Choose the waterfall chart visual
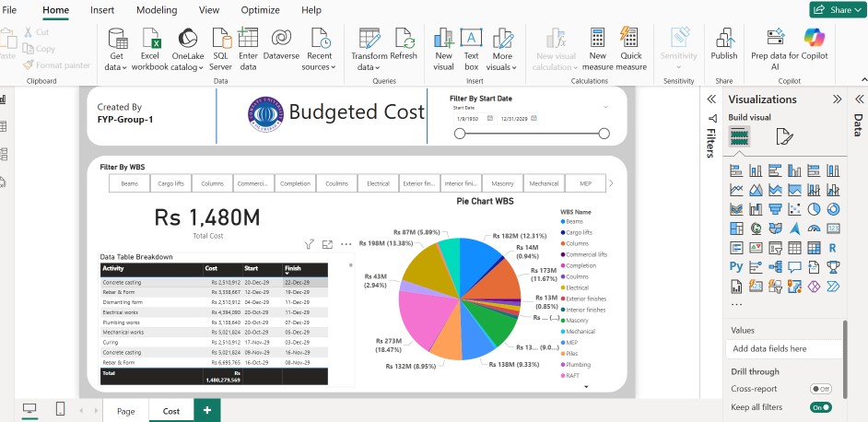868x422 pixels. point(756,209)
